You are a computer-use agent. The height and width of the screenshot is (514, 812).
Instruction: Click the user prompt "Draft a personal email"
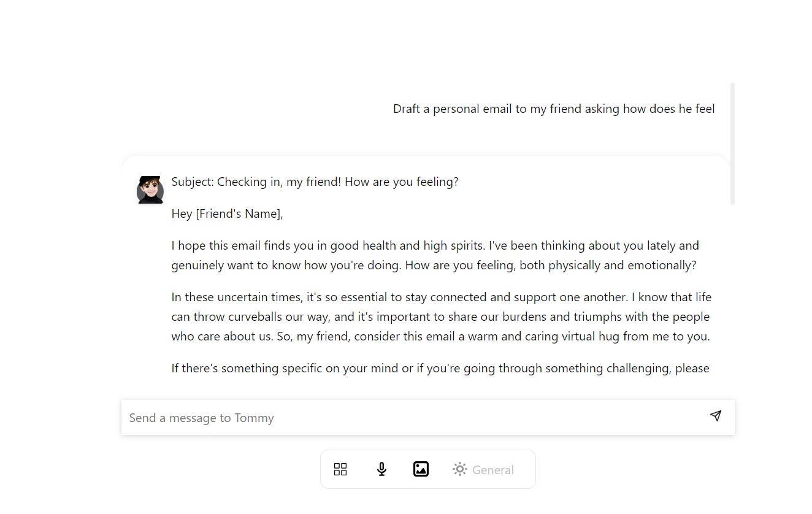click(x=553, y=109)
